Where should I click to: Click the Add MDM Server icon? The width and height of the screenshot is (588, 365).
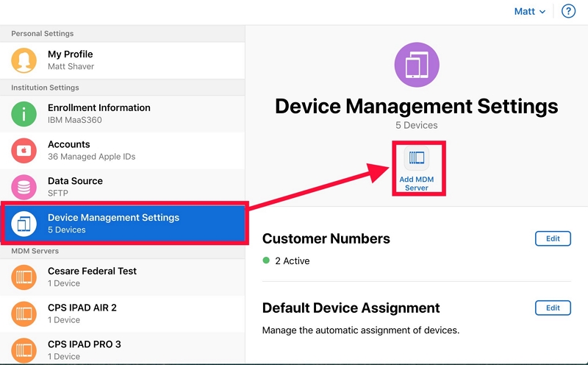click(416, 157)
